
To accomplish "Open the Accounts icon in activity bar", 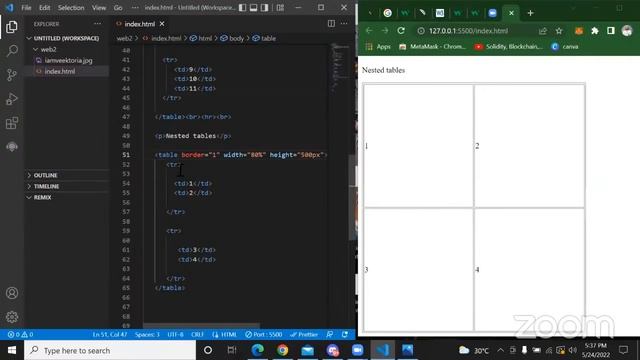I will (x=12, y=293).
